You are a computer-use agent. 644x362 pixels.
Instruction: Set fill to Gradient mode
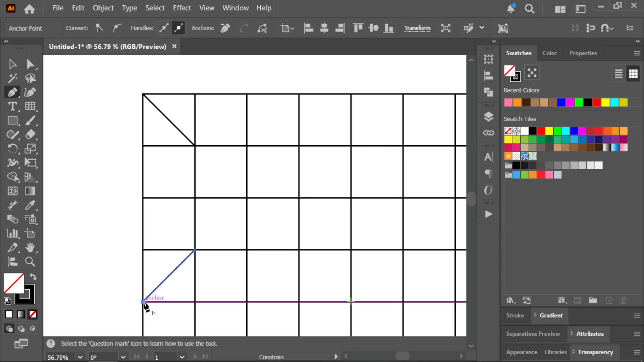click(x=21, y=314)
